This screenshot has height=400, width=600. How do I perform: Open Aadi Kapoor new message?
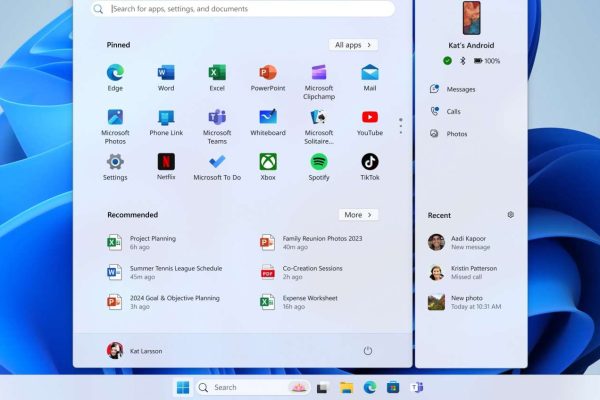pos(459,242)
